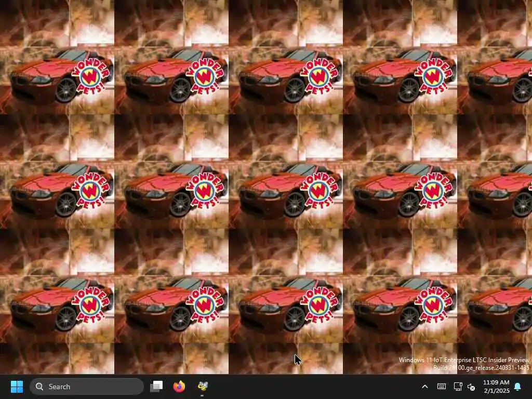532x399 pixels.
Task: Click the muted volume tray icon
Action: click(x=471, y=387)
